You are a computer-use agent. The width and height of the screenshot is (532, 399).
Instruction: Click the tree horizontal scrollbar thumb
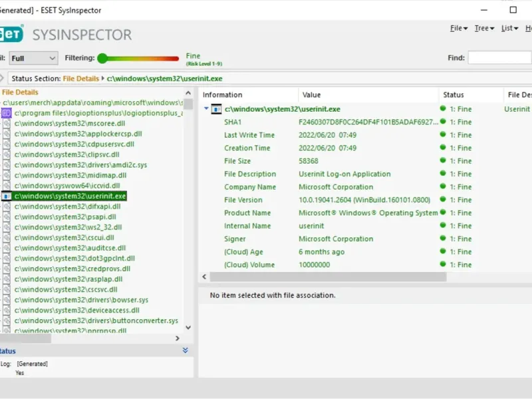25,338
